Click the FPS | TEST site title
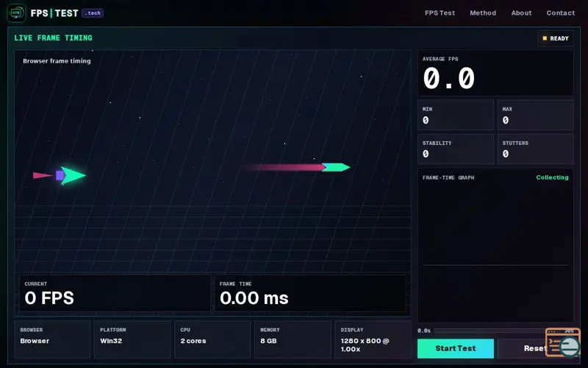Screen dimensions: 588x368 54,13
